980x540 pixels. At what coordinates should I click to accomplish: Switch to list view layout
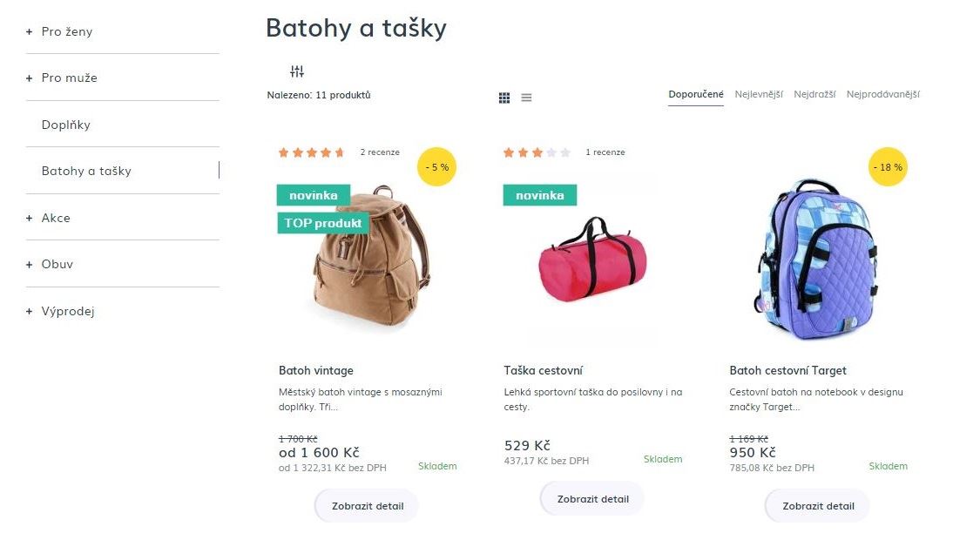[526, 98]
